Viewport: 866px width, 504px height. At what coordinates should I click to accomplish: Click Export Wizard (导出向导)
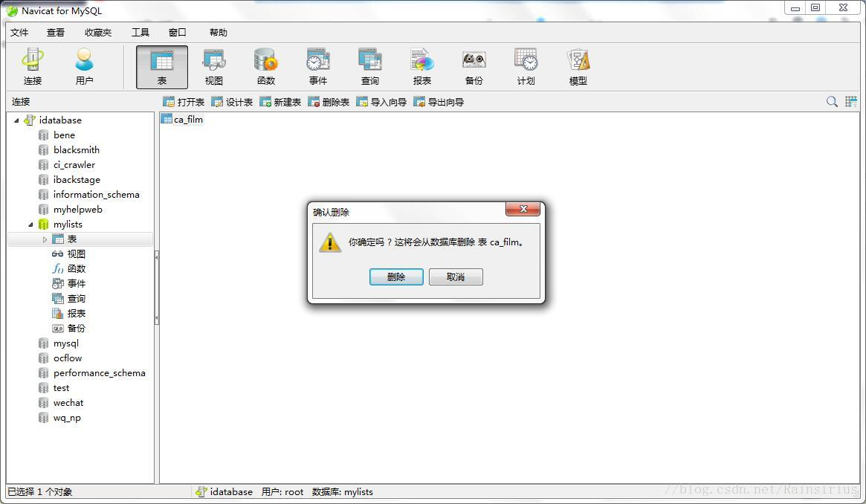click(439, 102)
